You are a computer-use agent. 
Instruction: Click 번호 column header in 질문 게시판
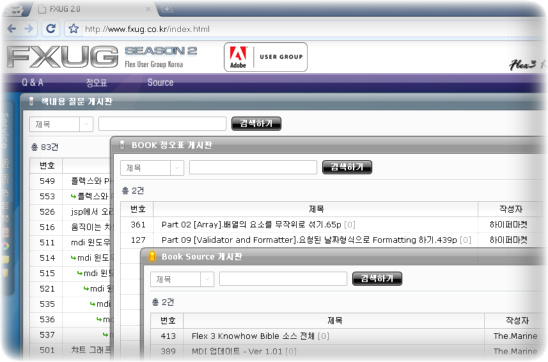click(47, 165)
